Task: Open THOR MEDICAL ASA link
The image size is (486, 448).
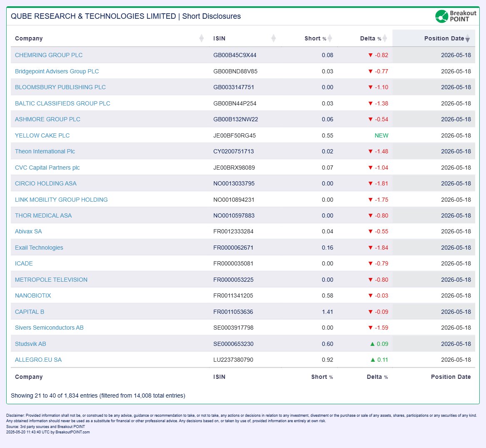Action: click(43, 215)
